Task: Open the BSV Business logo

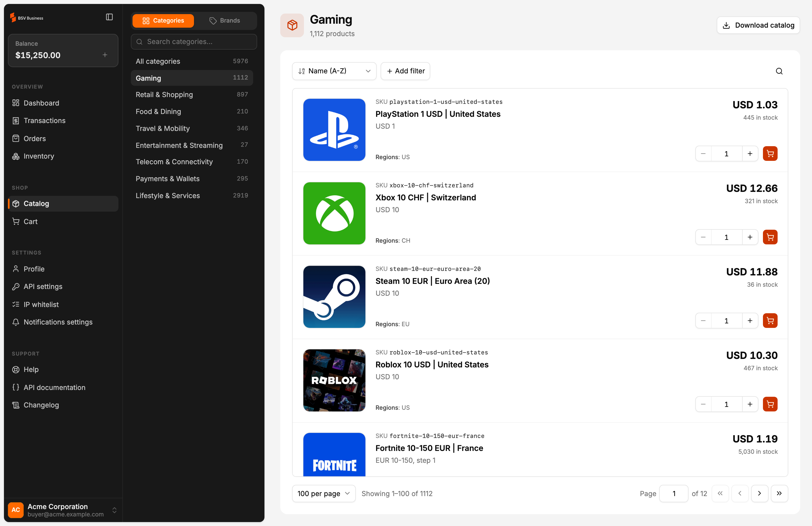Action: click(x=27, y=17)
